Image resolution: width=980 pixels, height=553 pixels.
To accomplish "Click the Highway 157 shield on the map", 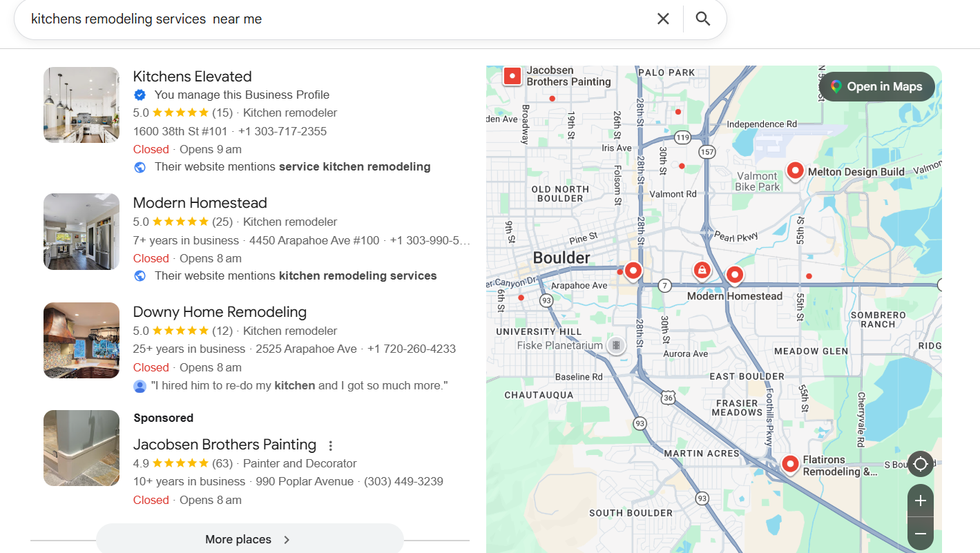I will [x=707, y=151].
